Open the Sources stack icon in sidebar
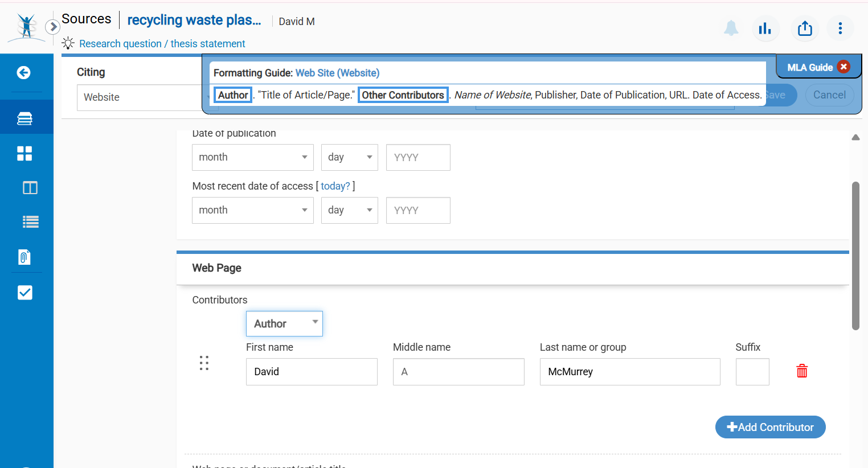Screen dimensions: 868x468 click(24, 118)
